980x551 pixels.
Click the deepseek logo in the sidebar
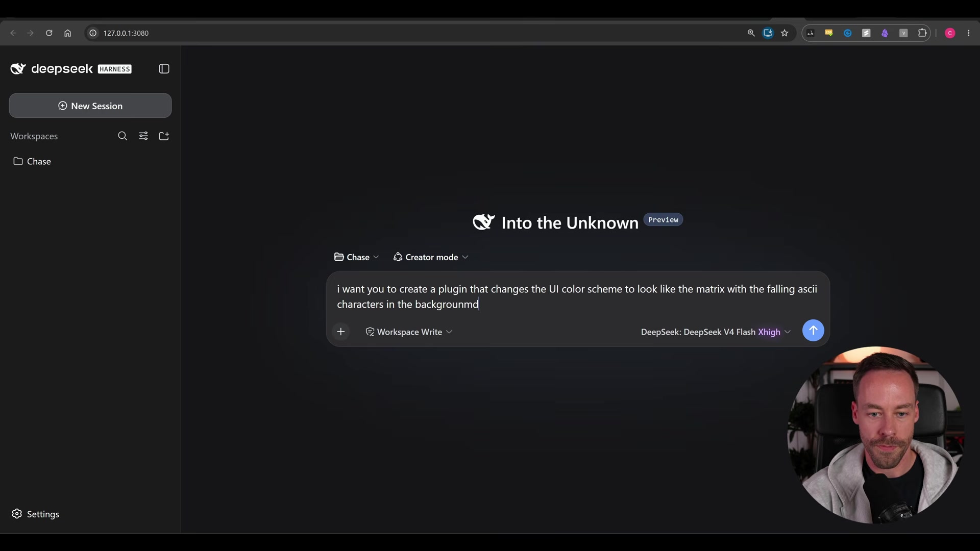(71, 69)
